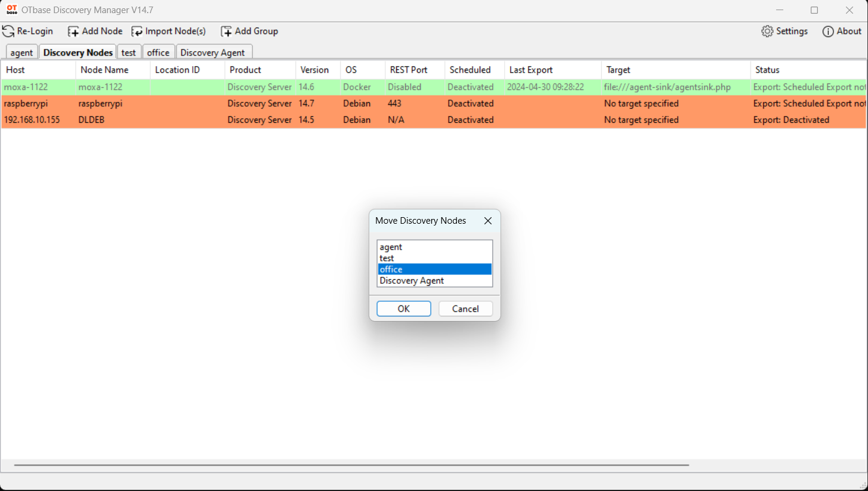Click the Export: Deactivated status cell
The image size is (868, 491).
click(x=809, y=120)
